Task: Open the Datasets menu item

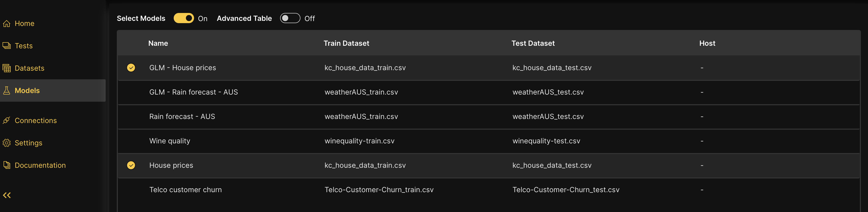Action: 29,68
